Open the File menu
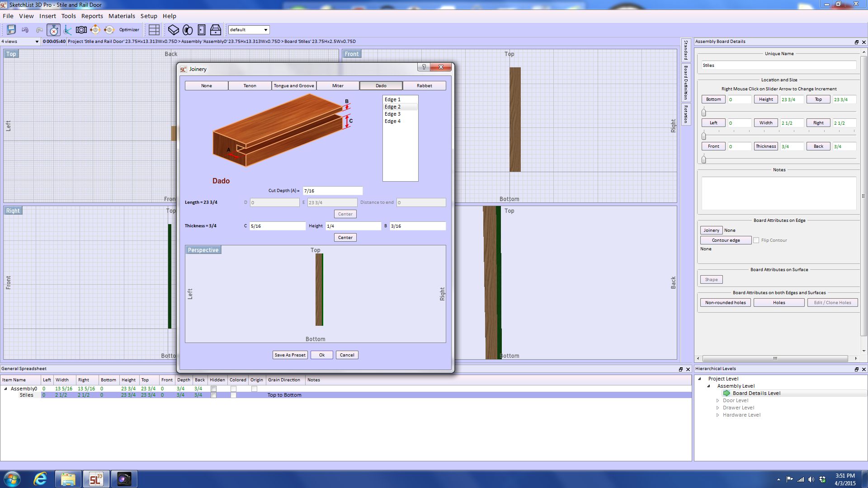This screenshot has width=868, height=488. (8, 16)
